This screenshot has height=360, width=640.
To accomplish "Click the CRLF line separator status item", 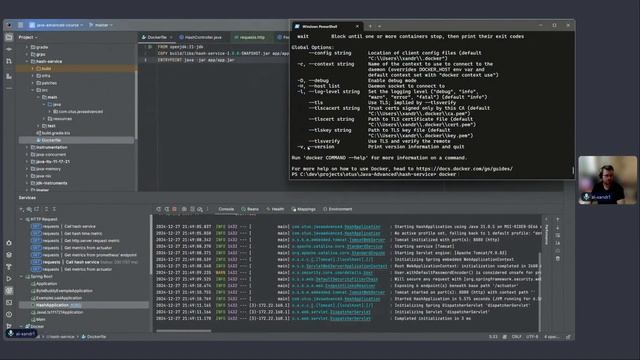I will (x=516, y=337).
